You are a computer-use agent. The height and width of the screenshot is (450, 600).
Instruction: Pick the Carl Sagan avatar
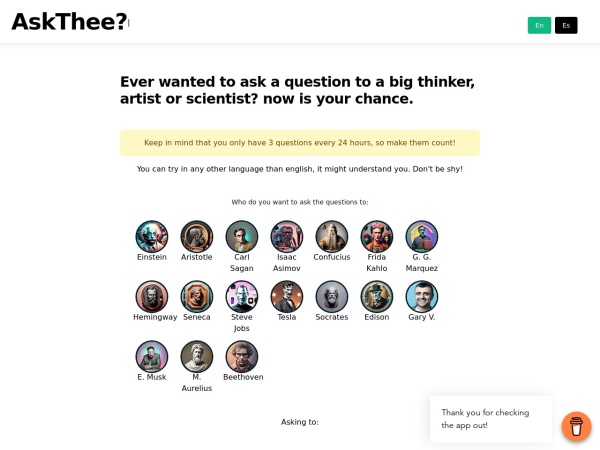coord(242,237)
